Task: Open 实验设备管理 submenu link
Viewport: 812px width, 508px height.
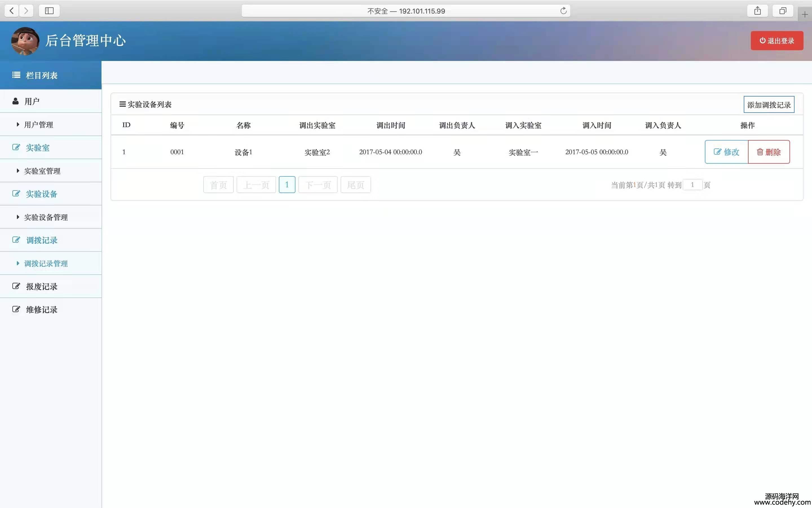Action: click(x=46, y=217)
